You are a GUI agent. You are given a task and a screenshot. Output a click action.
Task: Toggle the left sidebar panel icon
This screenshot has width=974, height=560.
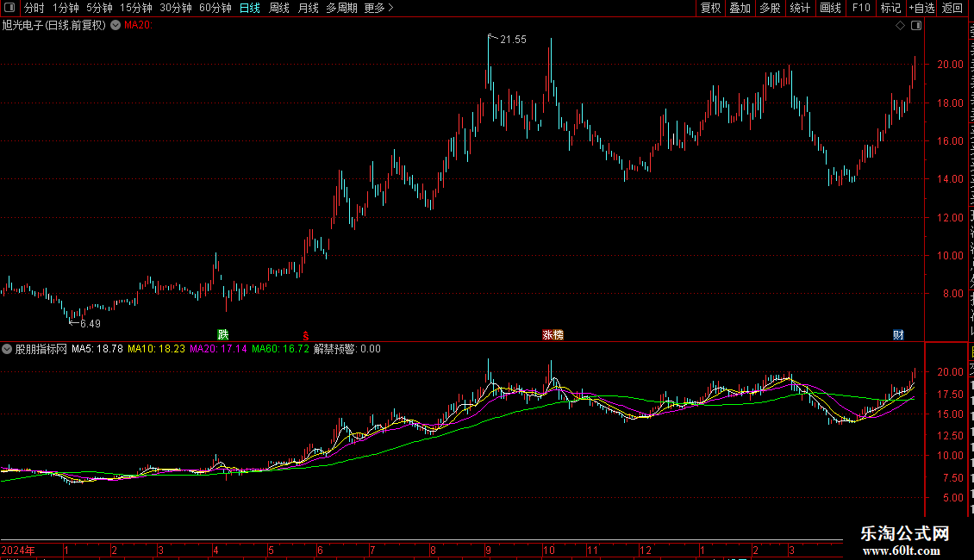9,8
